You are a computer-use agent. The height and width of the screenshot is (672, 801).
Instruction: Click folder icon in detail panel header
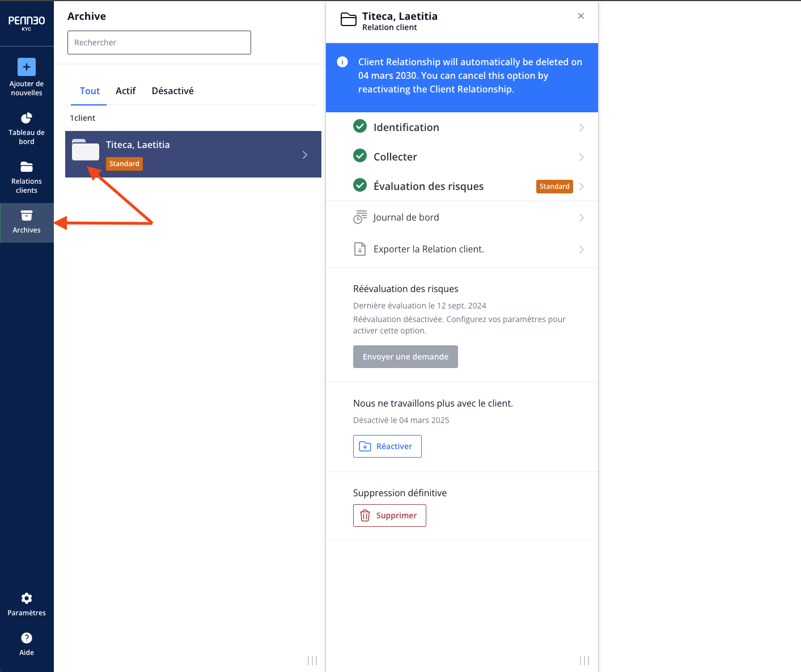click(x=349, y=20)
